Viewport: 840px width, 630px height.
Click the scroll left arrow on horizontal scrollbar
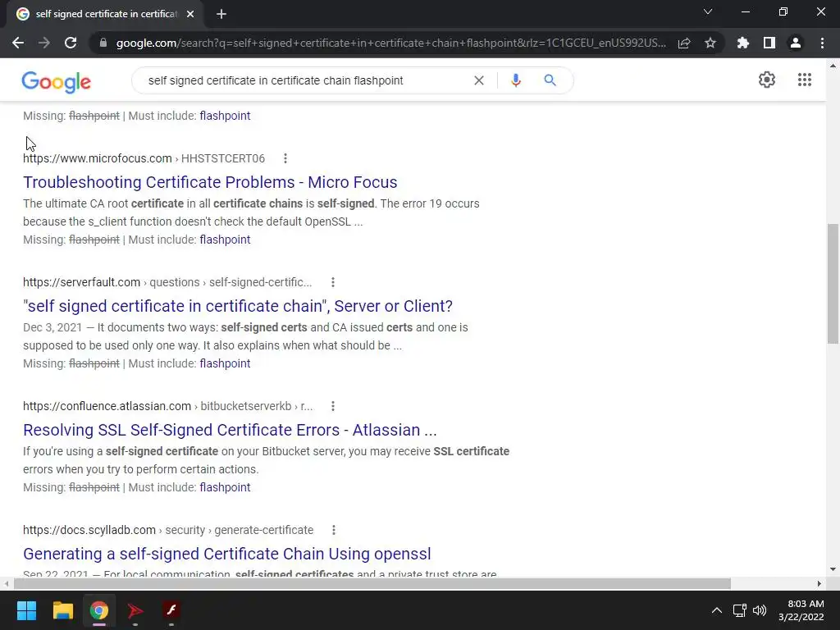pos(6,583)
